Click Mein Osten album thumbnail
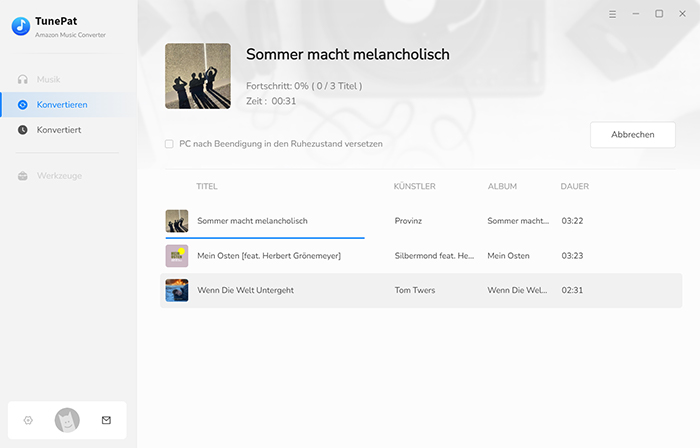Screen dimensions: 700x448 tap(177, 256)
